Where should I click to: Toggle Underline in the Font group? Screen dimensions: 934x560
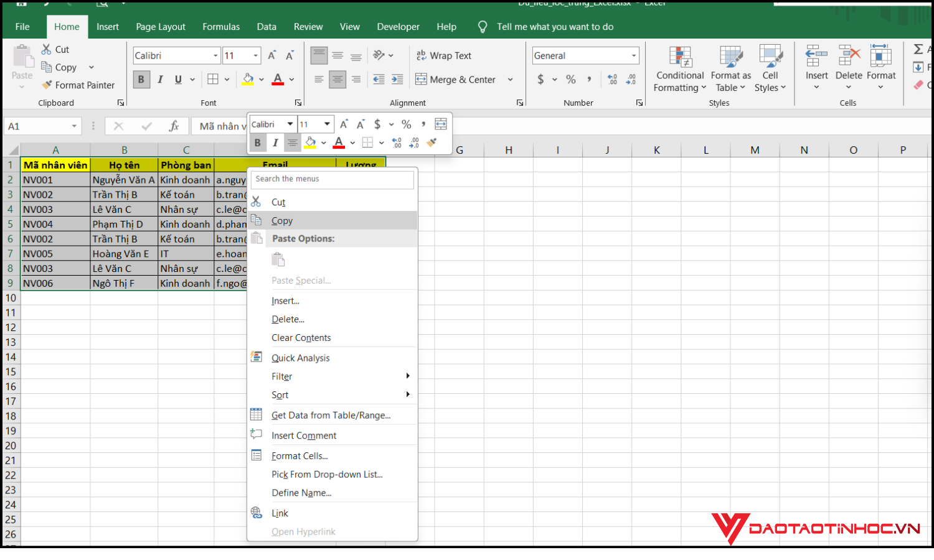[x=177, y=79]
